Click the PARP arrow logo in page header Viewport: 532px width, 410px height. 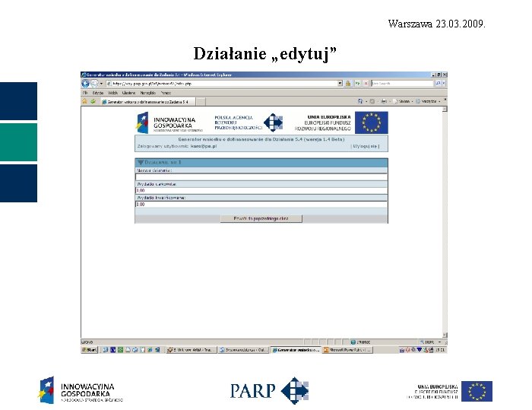[273, 122]
